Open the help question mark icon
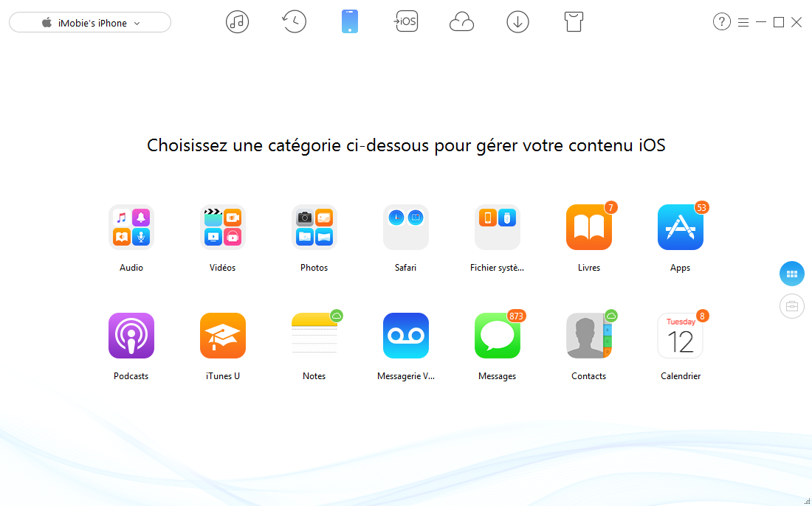 click(721, 21)
